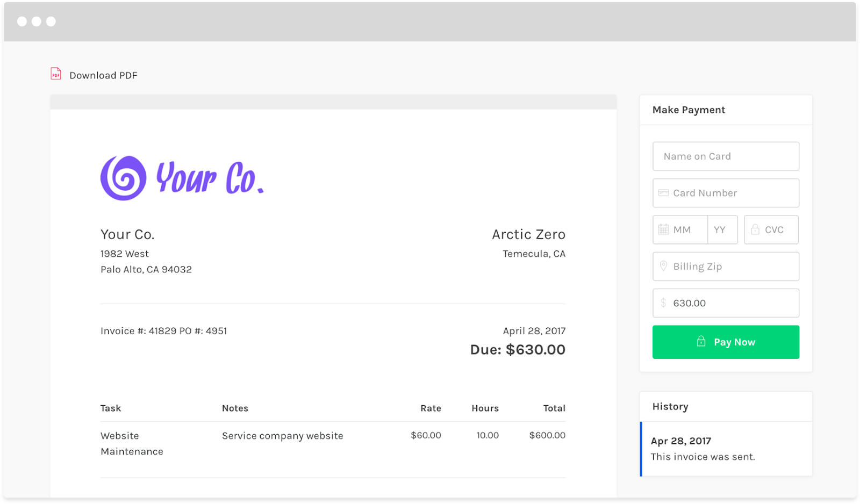
Task: Edit the 630.00 payment amount field
Action: [726, 303]
